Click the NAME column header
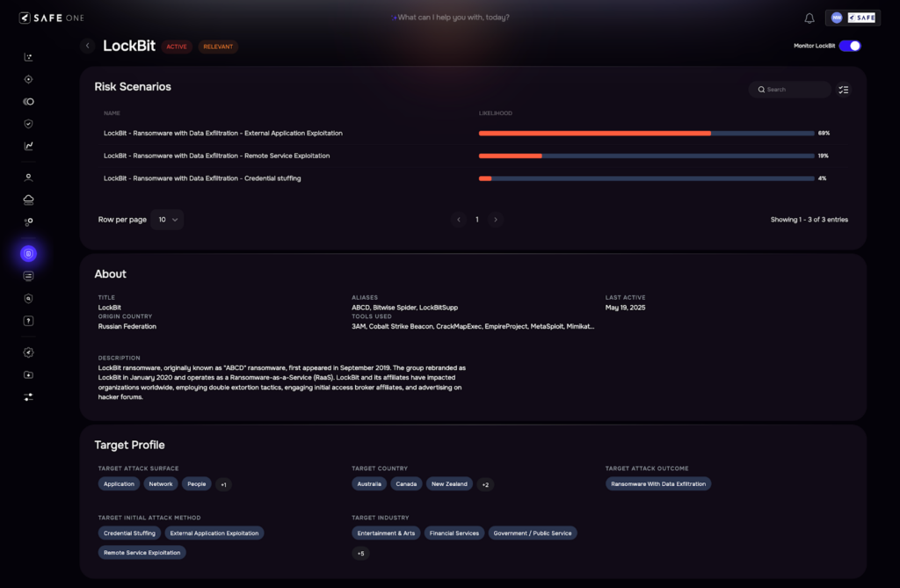900x588 pixels. [x=112, y=113]
